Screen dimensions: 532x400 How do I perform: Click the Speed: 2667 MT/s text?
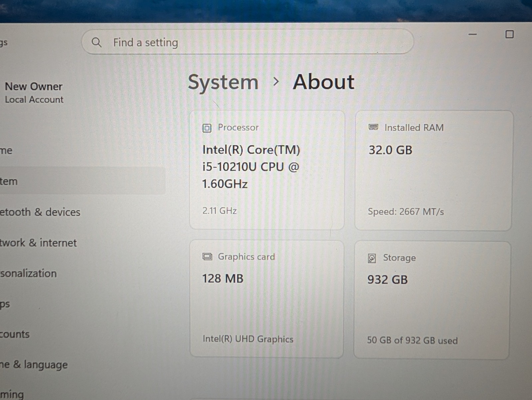(x=406, y=212)
